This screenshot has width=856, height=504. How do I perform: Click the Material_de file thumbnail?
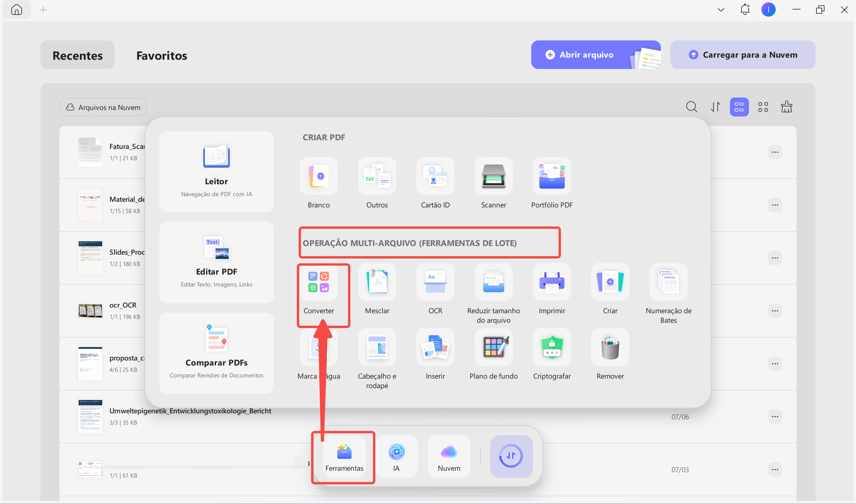[x=90, y=205]
